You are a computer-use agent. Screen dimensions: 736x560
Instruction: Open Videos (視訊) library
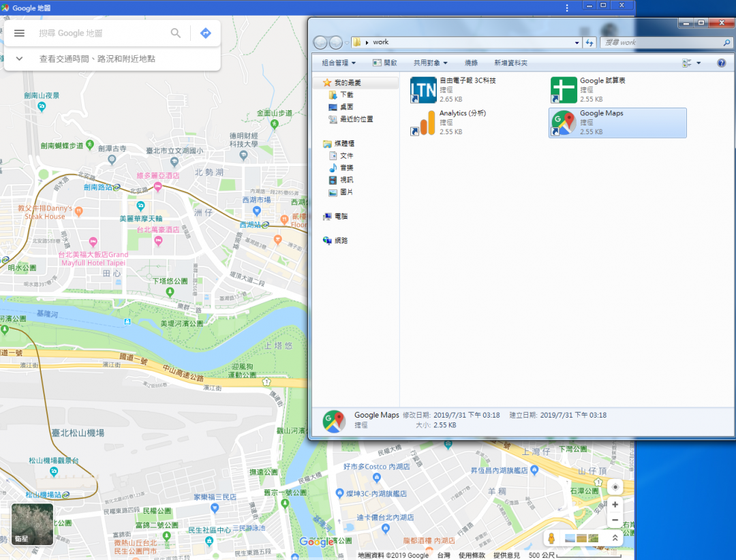346,181
